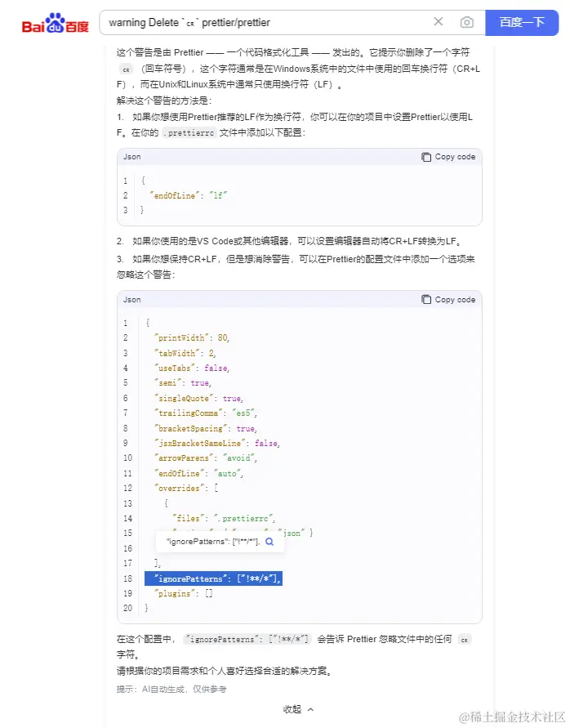
Task: Click the "plugins": [] line
Action: tap(184, 593)
